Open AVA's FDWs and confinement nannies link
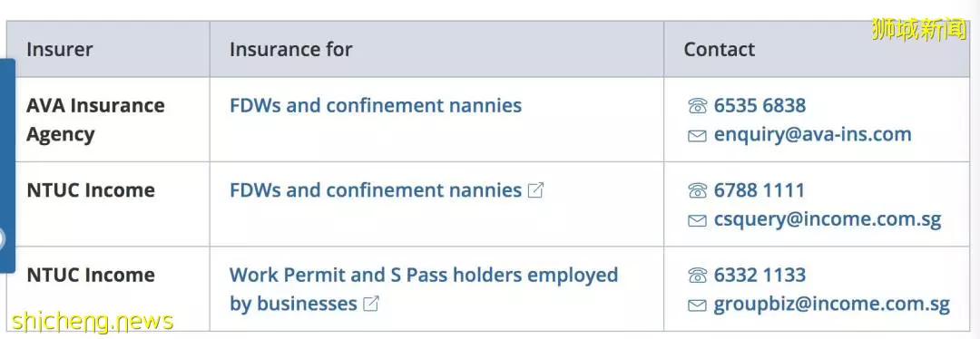980x339 pixels. [376, 105]
